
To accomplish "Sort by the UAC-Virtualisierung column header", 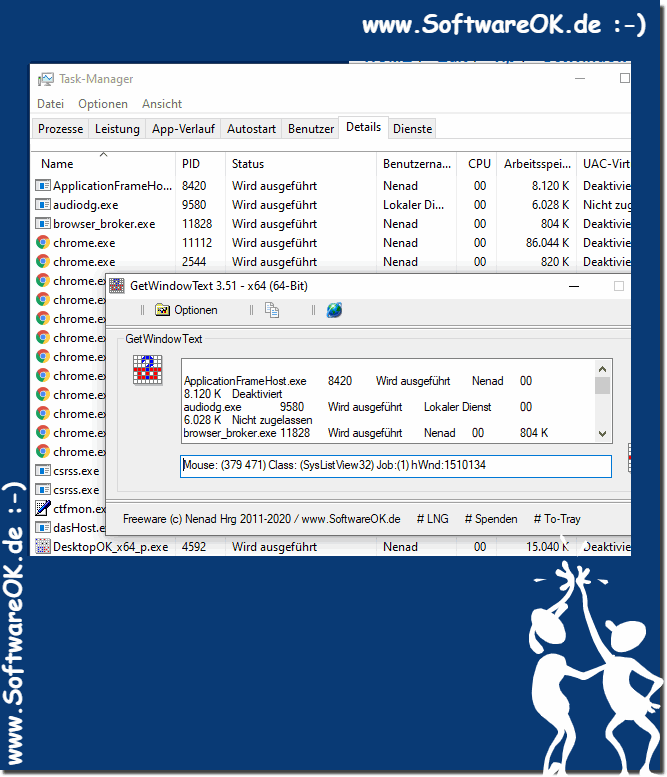I will pos(604,164).
